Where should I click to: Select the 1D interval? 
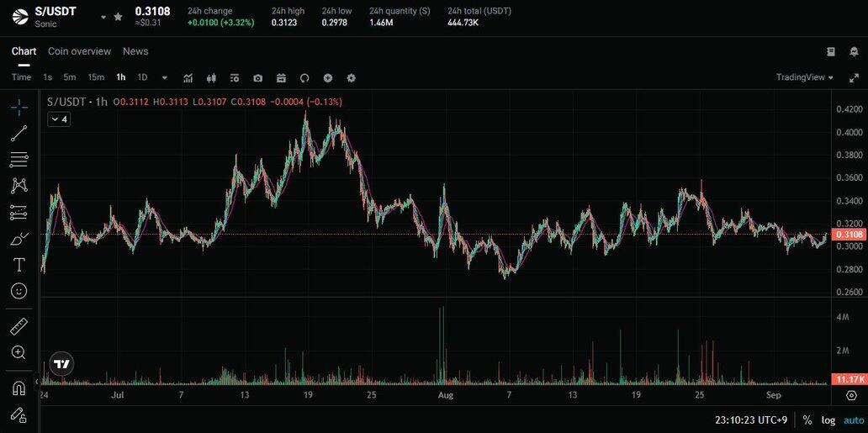tap(142, 77)
